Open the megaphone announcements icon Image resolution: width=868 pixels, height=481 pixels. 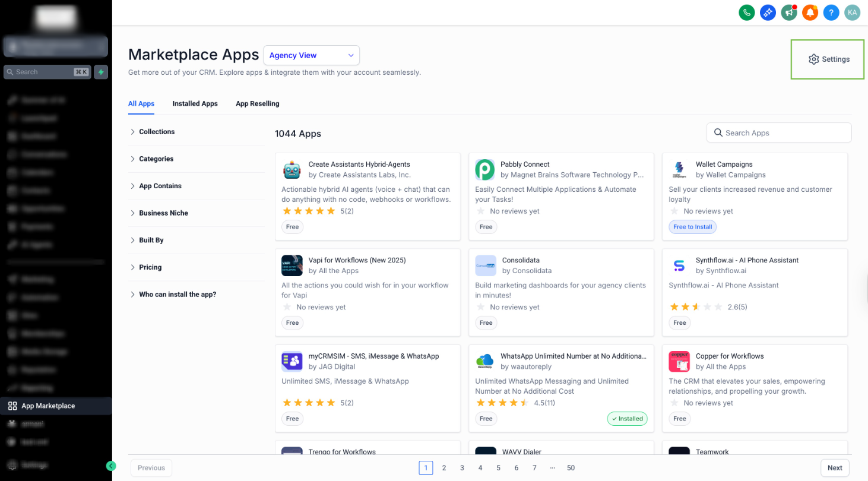point(789,12)
